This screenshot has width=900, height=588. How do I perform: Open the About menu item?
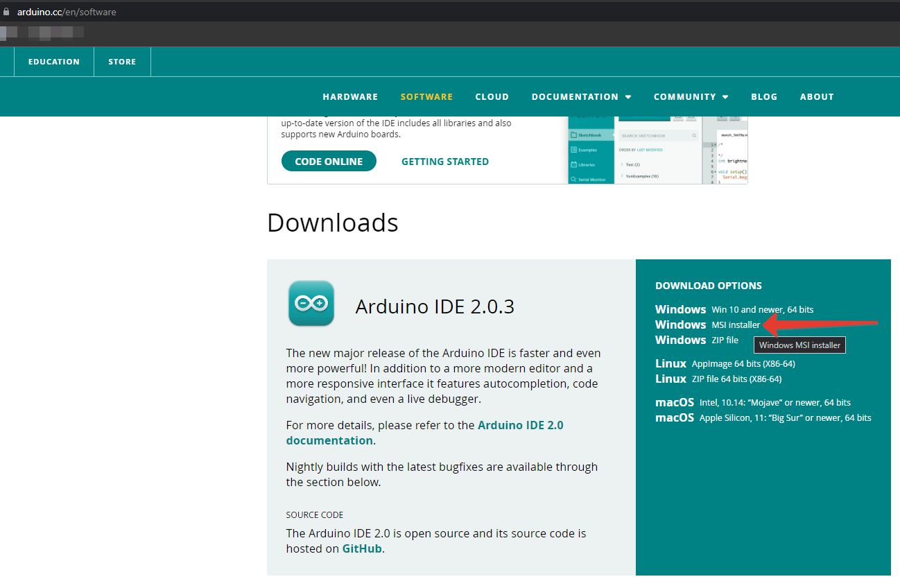pos(817,97)
